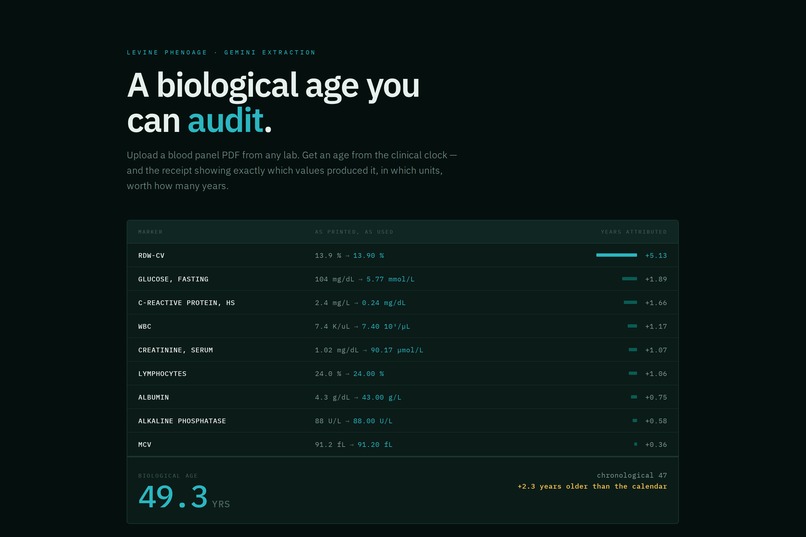Select the 'ALBUMIN' marker name
806x537 pixels.
[x=153, y=397]
